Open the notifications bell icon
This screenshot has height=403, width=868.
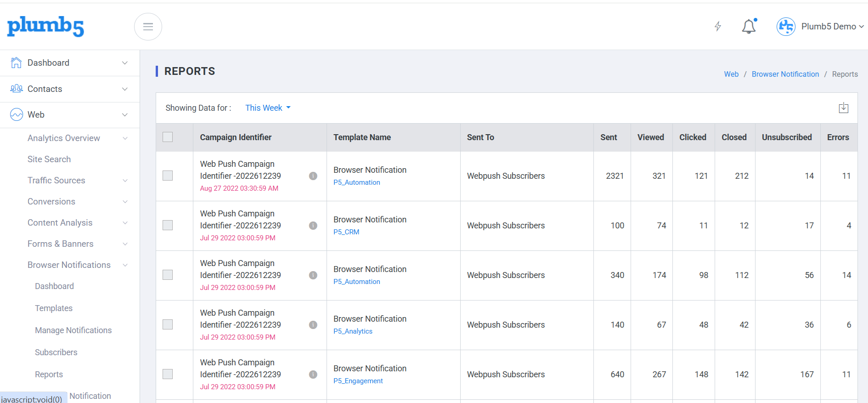pyautogui.click(x=749, y=26)
